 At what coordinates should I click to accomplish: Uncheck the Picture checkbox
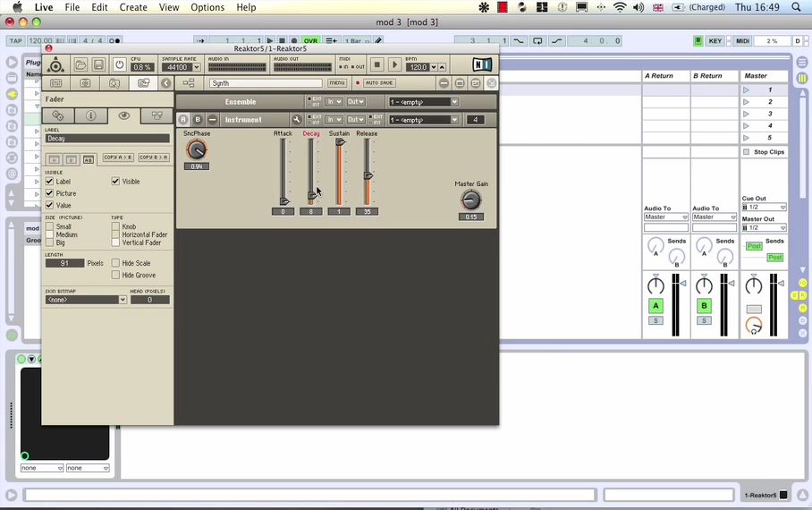point(50,193)
